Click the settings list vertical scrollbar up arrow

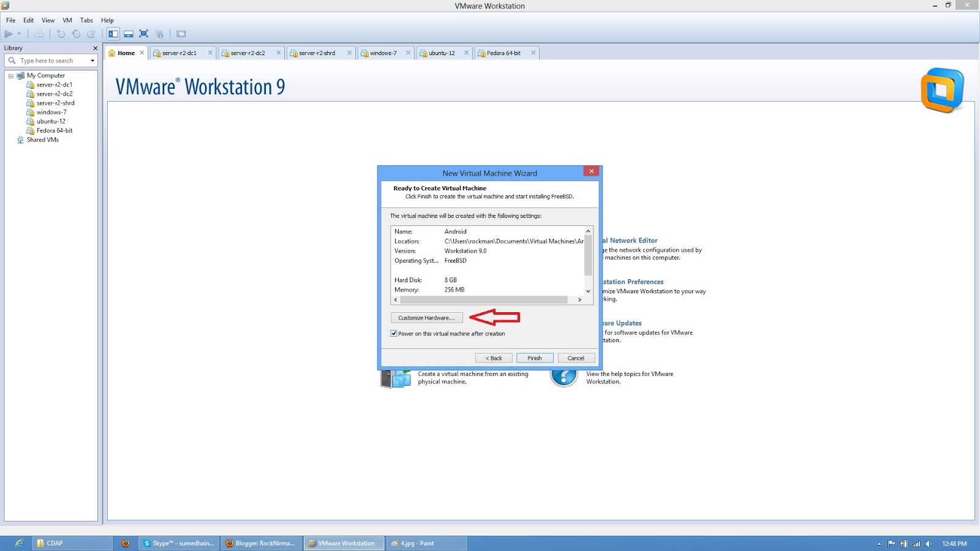pyautogui.click(x=588, y=231)
